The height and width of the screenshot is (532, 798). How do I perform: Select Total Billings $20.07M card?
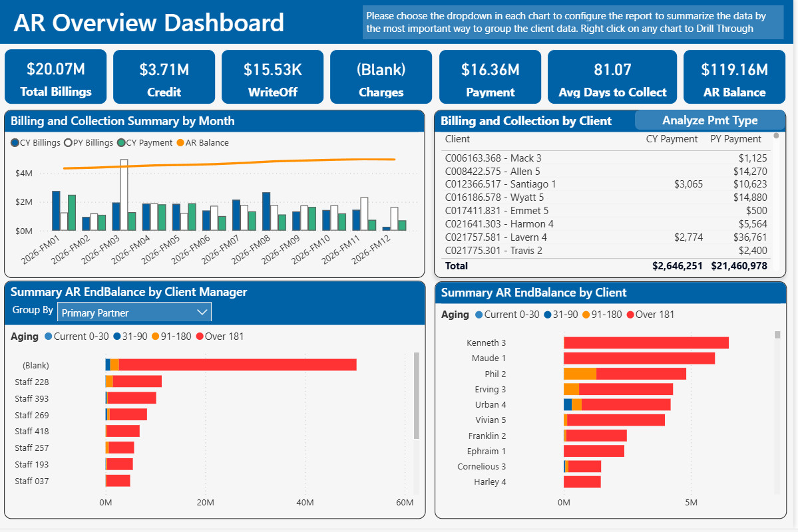pyautogui.click(x=56, y=76)
